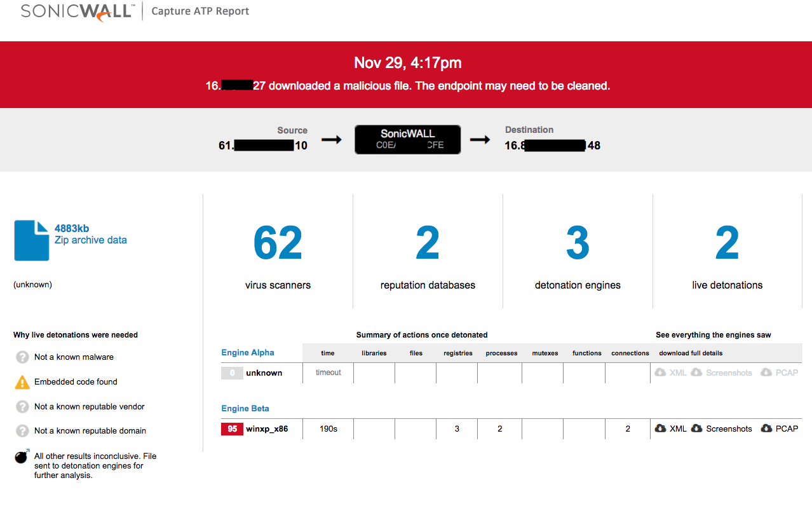Click the disabled Engine Alpha PCAP link
Screen dimensions: 812x520
click(x=787, y=373)
